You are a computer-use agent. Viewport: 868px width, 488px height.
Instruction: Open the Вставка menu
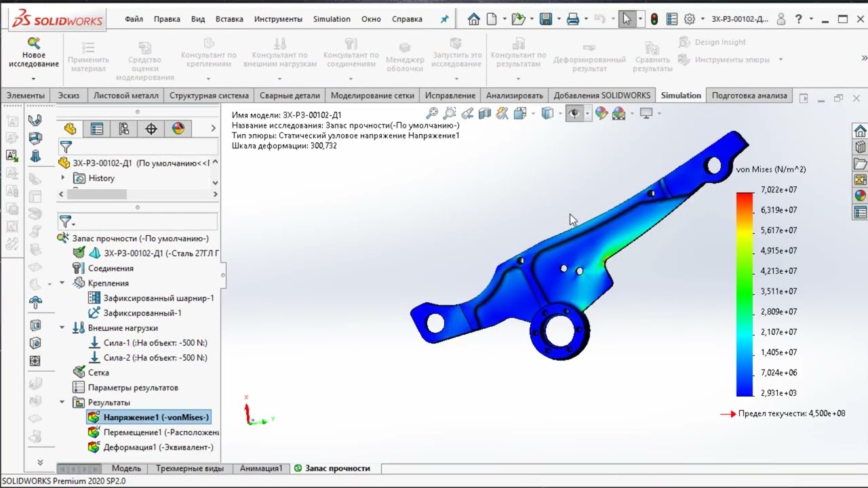pos(229,19)
